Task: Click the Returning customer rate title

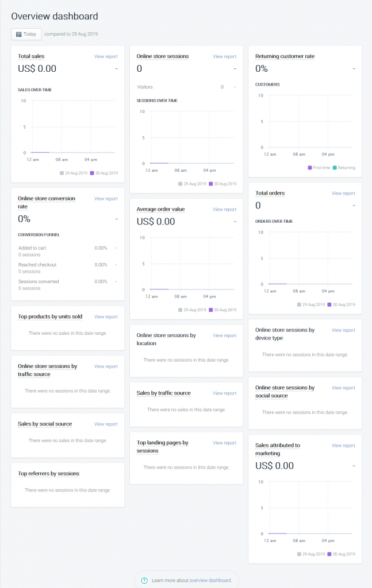Action: [x=285, y=56]
